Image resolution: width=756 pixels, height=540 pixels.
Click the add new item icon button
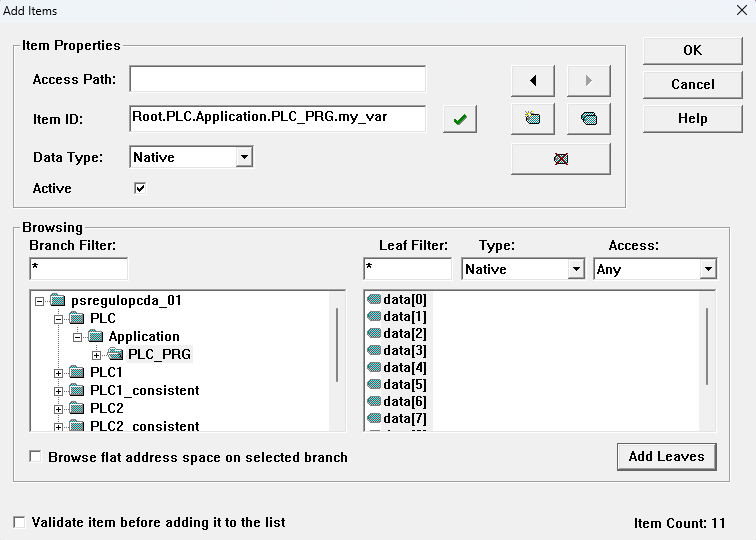[533, 118]
